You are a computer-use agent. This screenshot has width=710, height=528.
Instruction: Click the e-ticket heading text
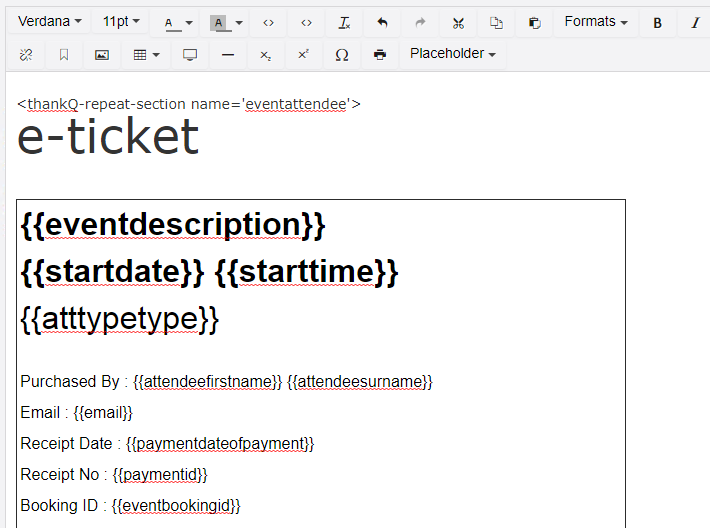[x=108, y=137]
